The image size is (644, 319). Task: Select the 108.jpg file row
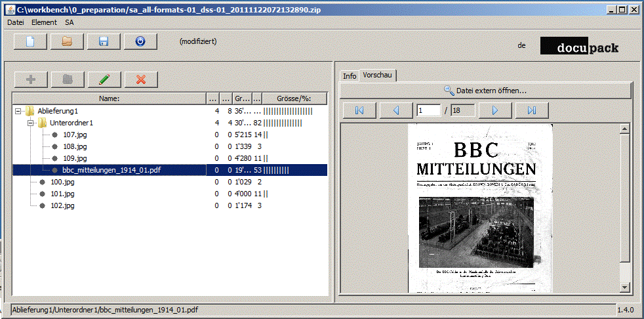pyautogui.click(x=170, y=146)
